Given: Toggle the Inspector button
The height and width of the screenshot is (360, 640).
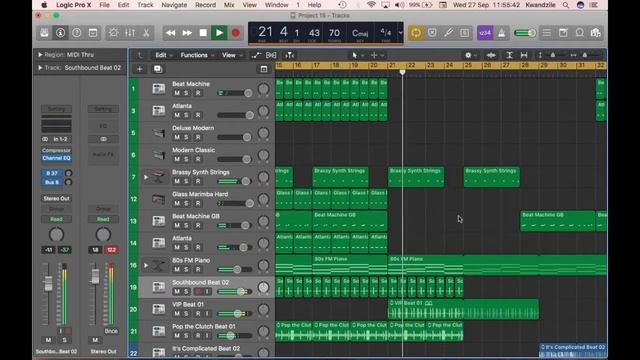Looking at the screenshot, I should (x=60, y=33).
